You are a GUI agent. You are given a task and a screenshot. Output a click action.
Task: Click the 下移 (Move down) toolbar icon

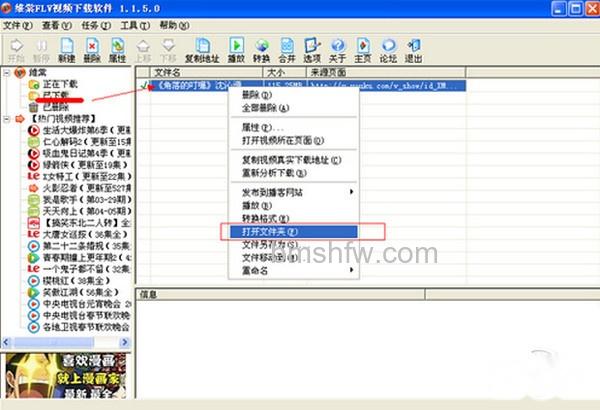(168, 50)
